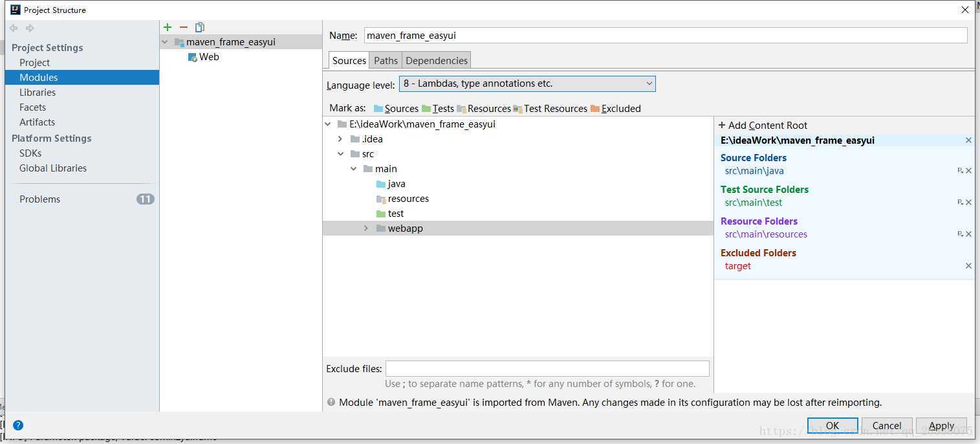Open the Language level dropdown
The width and height of the screenshot is (980, 444).
pyautogui.click(x=527, y=83)
